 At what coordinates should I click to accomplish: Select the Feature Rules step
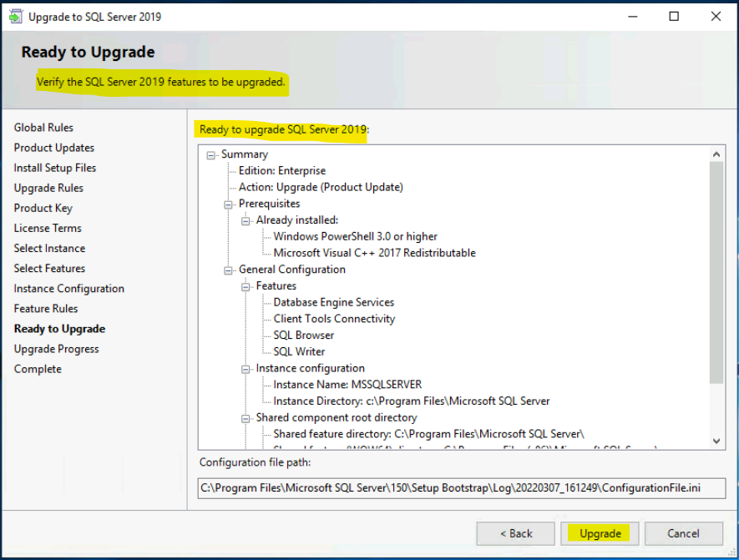(46, 309)
